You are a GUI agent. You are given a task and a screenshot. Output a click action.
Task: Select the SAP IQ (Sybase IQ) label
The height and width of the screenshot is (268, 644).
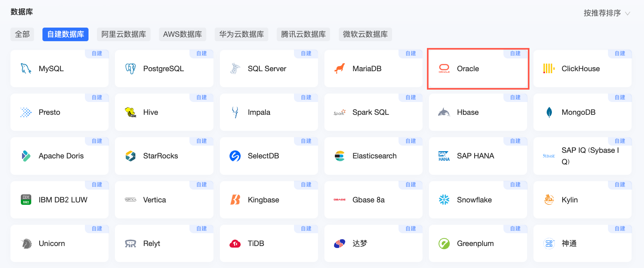point(590,156)
